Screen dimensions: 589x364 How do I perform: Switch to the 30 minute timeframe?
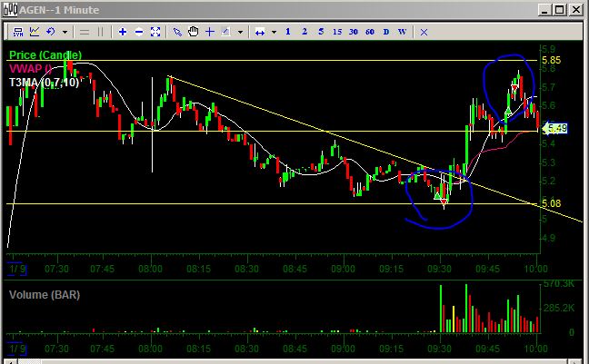354,33
